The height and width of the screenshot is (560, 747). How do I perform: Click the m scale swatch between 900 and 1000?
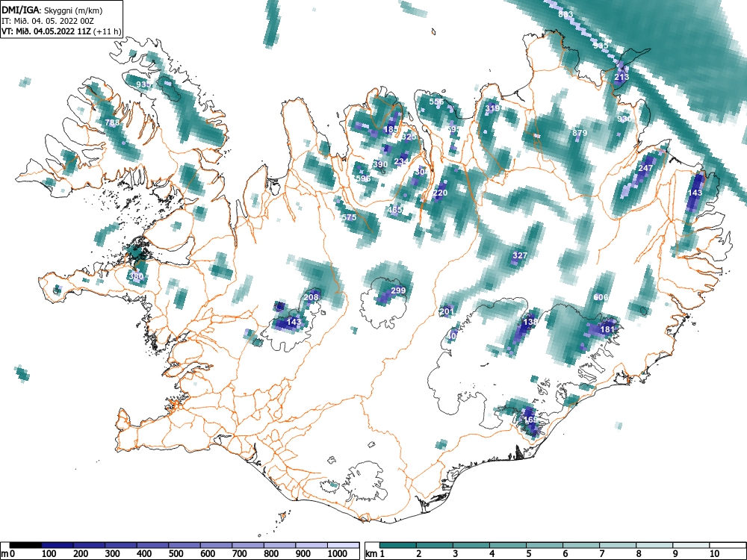pyautogui.click(x=311, y=545)
